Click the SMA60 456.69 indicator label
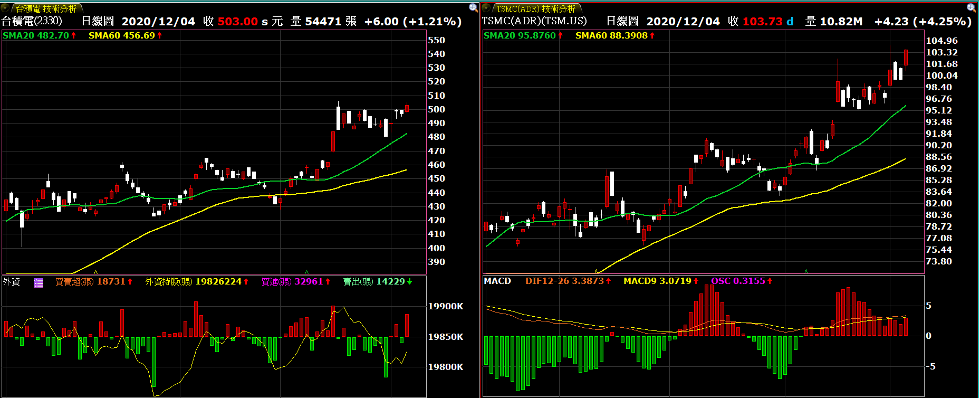The width and height of the screenshot is (980, 398). click(x=126, y=35)
